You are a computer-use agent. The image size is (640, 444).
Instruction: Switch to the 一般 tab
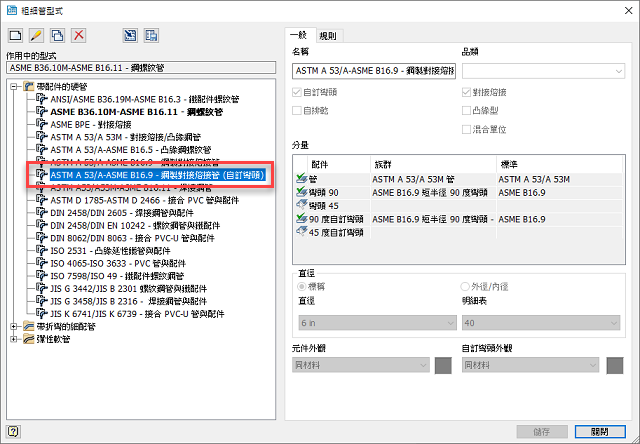point(299,35)
